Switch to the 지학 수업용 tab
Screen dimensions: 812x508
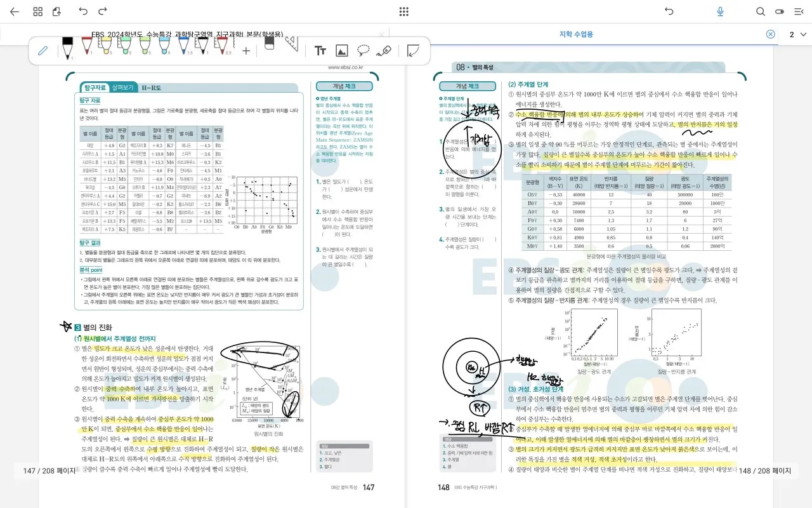(x=576, y=34)
